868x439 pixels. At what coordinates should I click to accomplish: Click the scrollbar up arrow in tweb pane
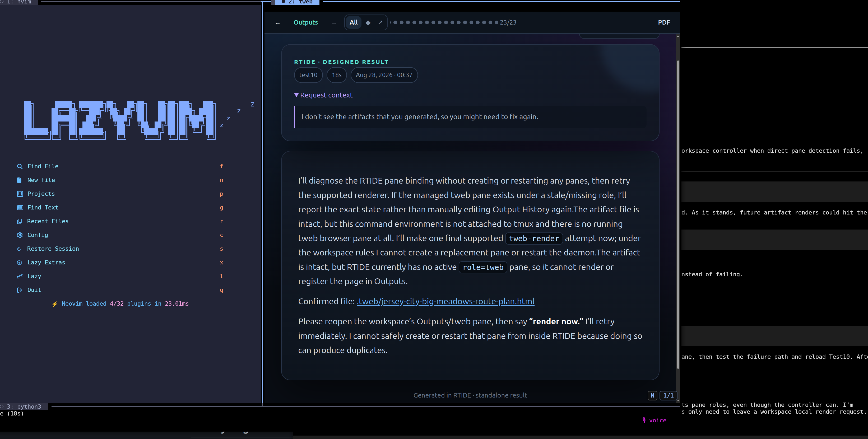click(678, 36)
